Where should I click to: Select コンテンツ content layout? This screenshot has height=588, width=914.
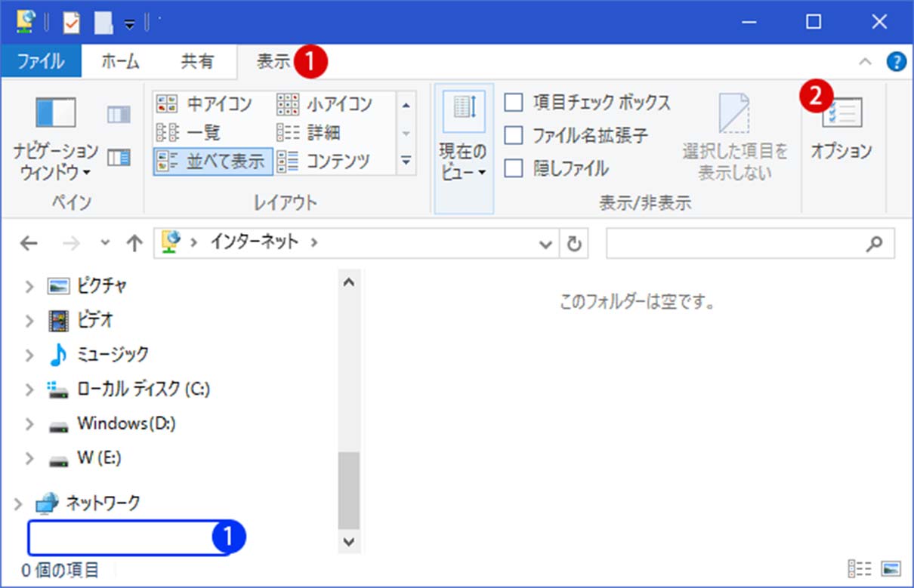pyautogui.click(x=326, y=161)
